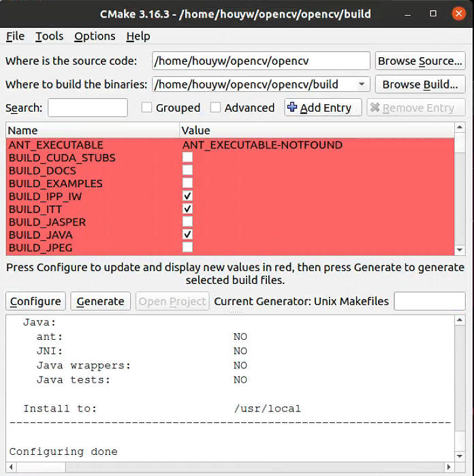
Task: Click the '/usr/local' install path in log
Action: [267, 409]
